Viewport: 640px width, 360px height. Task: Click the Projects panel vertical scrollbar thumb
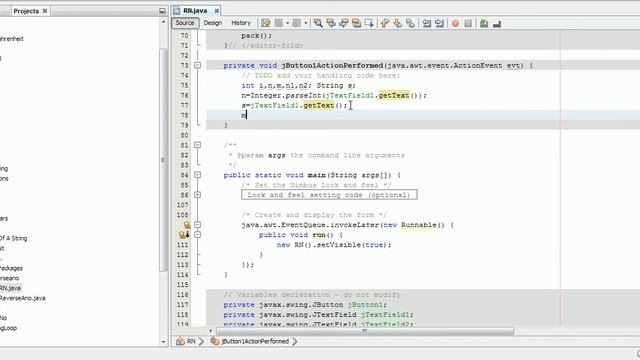point(164,160)
